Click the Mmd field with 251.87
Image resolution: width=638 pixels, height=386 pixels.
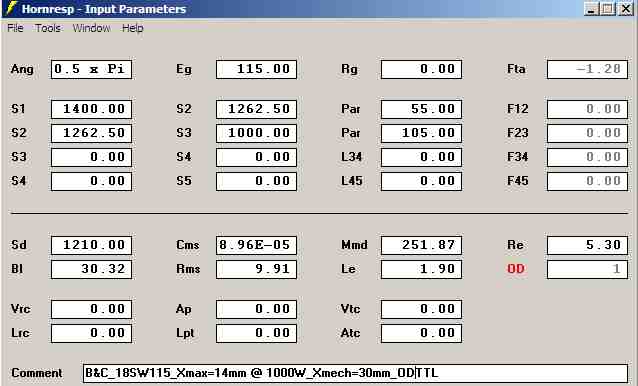[422, 245]
